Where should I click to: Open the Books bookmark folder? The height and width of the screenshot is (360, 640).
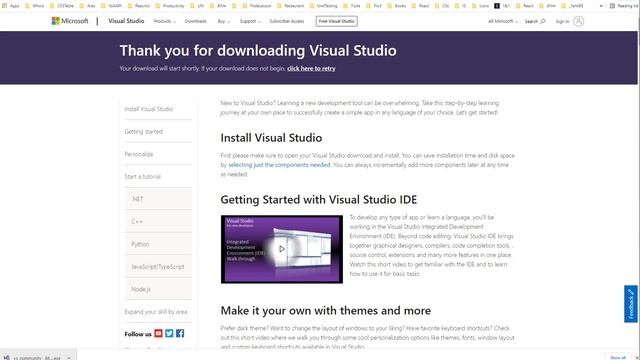396,6
